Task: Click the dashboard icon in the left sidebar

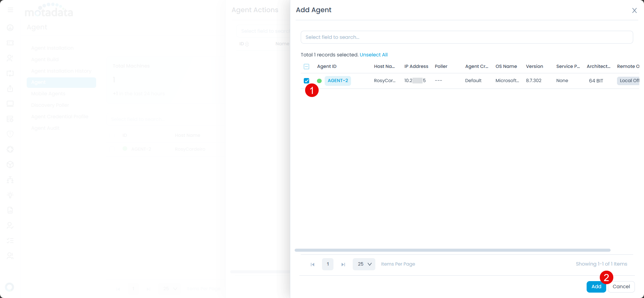Action: coord(10,28)
